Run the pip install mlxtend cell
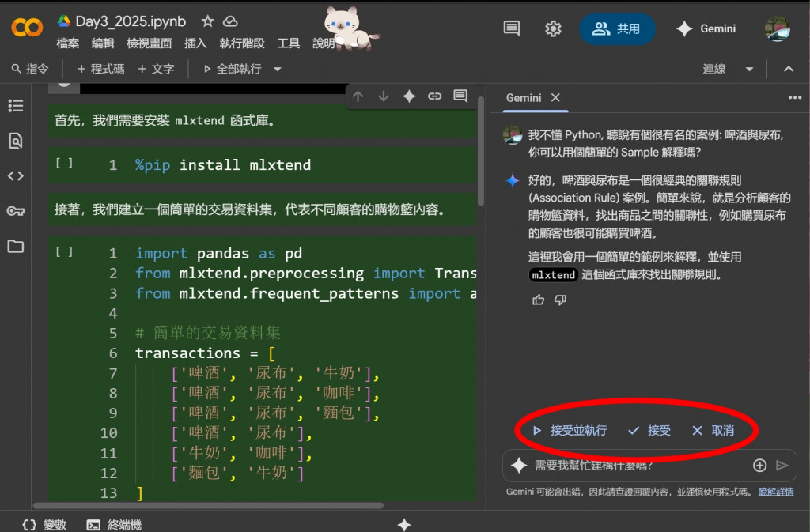The width and height of the screenshot is (810, 532). pos(64,164)
